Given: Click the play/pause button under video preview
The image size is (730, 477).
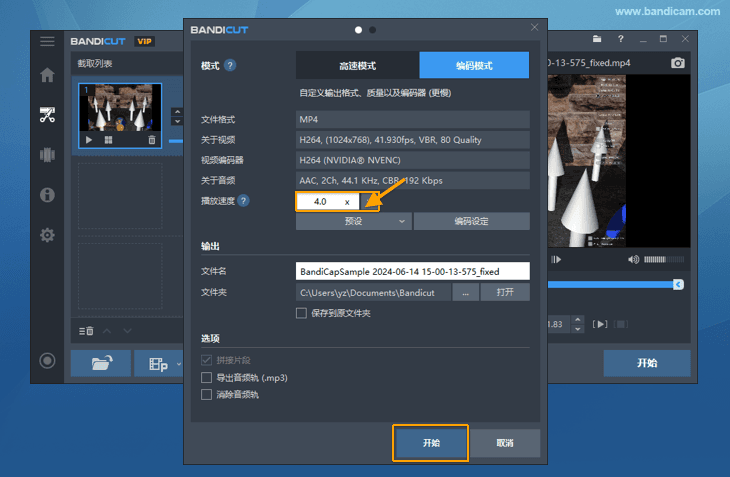Looking at the screenshot, I should click(556, 259).
